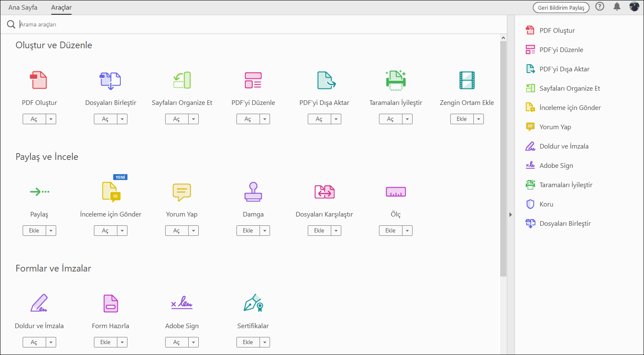Click the vertical scrollbar thumb
This screenshot has width=644, height=355.
tap(504, 159)
